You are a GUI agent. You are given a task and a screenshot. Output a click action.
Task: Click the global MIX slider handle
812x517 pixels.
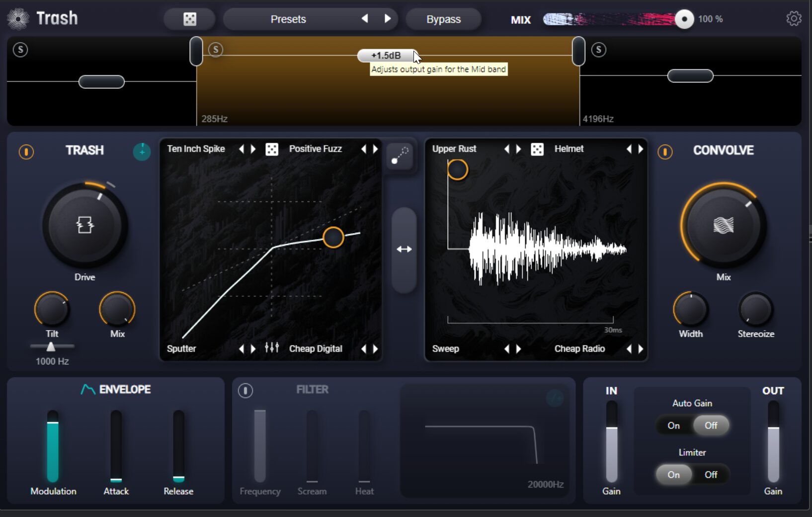(684, 19)
